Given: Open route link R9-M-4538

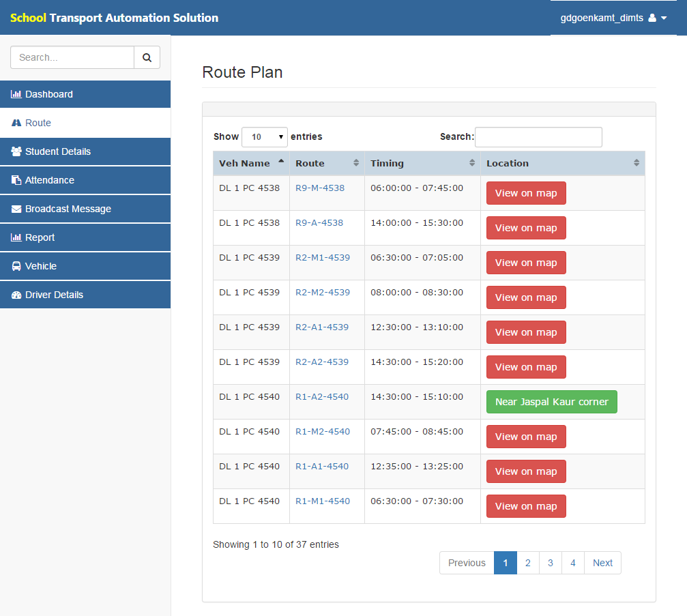Looking at the screenshot, I should (x=320, y=188).
